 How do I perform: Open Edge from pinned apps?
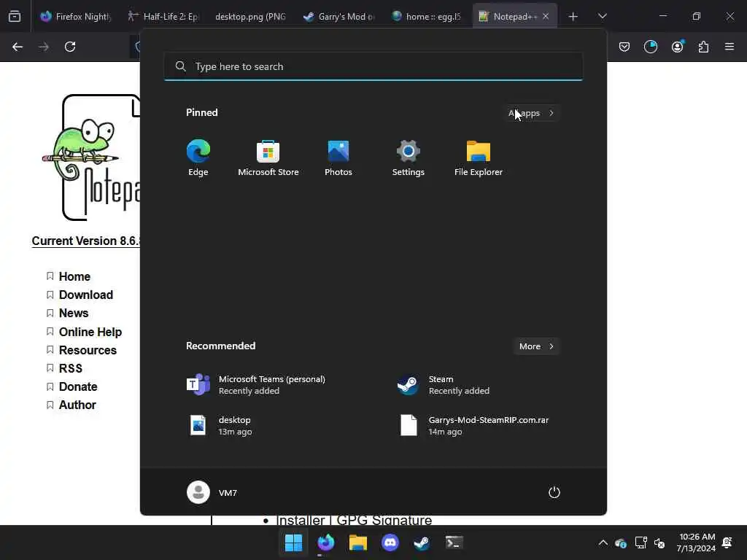(x=198, y=158)
